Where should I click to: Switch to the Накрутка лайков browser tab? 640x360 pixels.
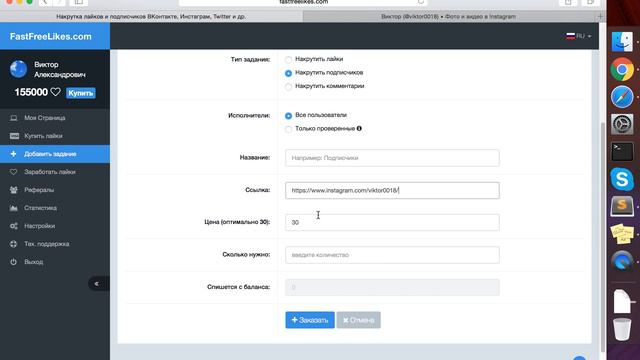pyautogui.click(x=151, y=17)
